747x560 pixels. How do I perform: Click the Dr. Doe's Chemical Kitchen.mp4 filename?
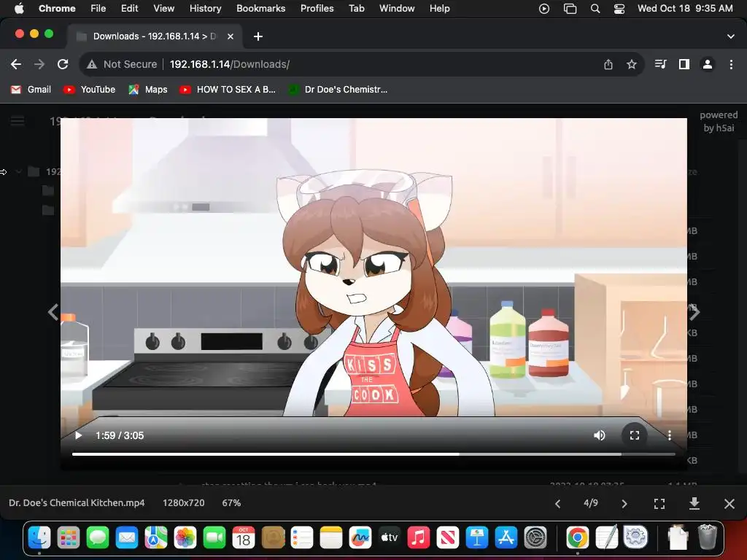coord(77,503)
